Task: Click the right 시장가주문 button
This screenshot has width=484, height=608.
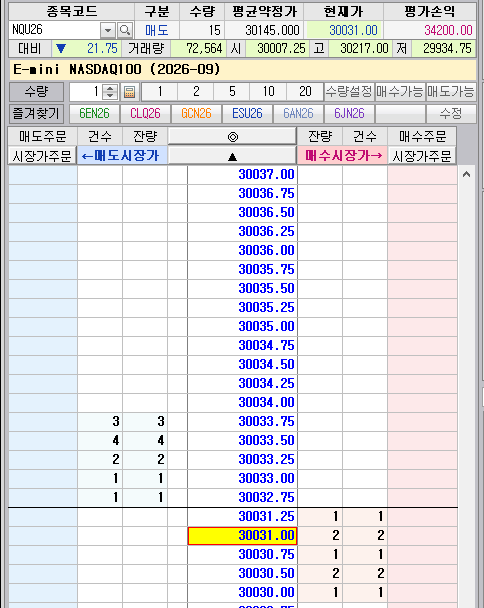Action: point(422,156)
